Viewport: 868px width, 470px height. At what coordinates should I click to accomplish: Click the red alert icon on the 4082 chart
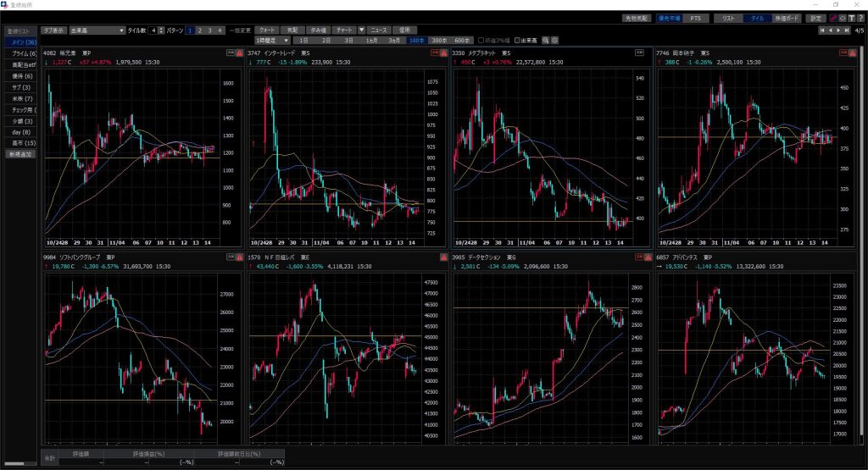[239, 53]
